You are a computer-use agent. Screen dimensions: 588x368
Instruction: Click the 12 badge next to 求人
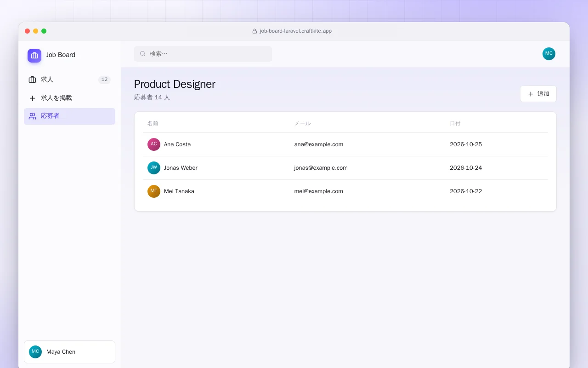tap(104, 80)
